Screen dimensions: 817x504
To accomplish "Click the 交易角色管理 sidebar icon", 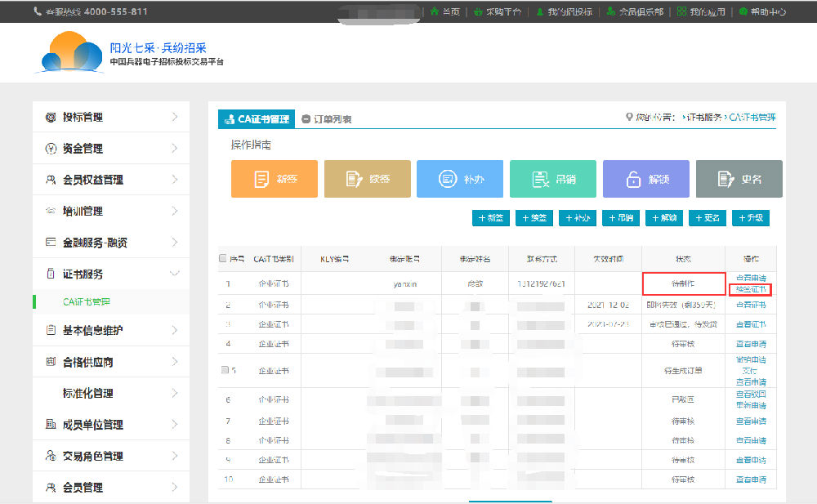I will [51, 456].
